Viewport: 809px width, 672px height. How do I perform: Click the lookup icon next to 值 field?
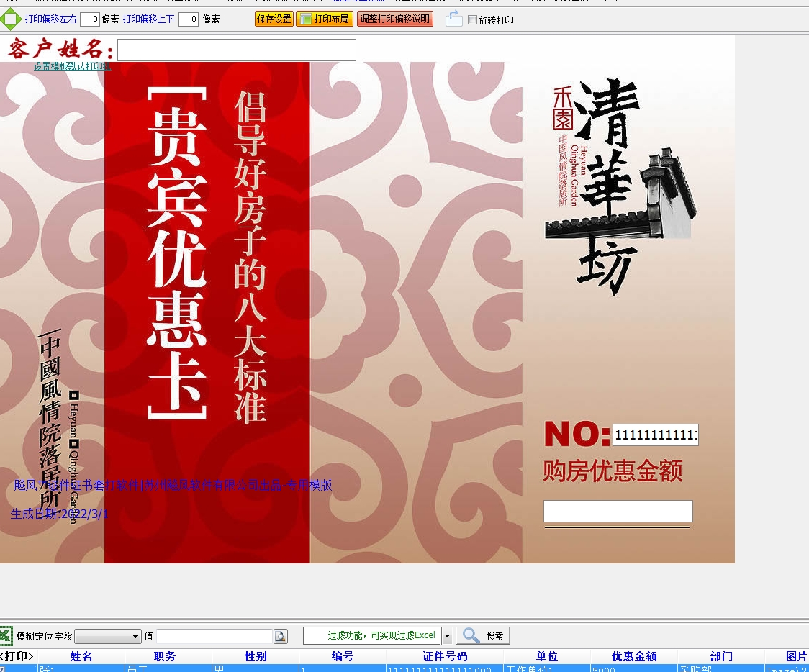pos(281,637)
